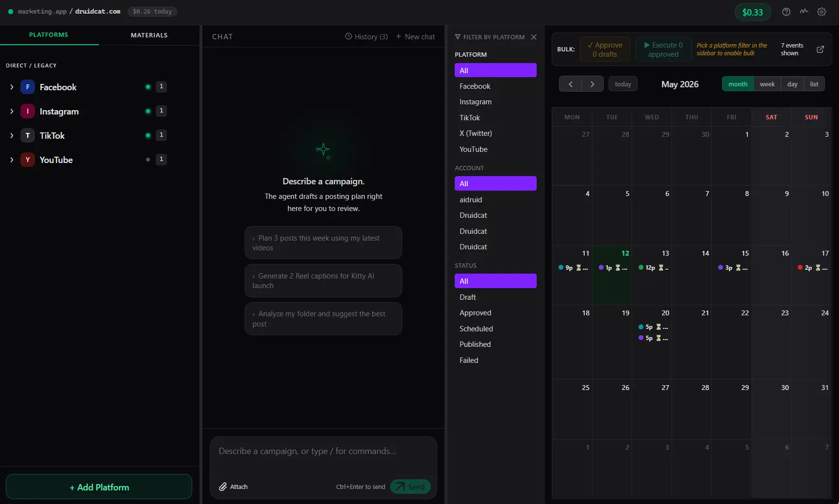Start a New chat
839x504 pixels.
(415, 37)
